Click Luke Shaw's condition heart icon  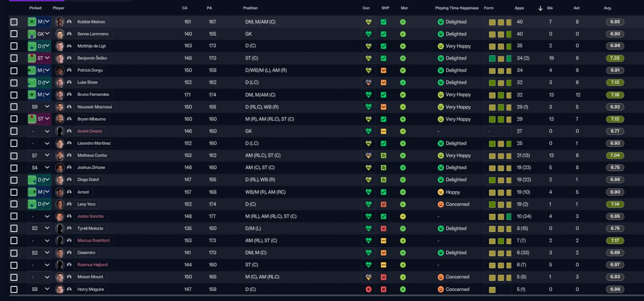click(368, 83)
